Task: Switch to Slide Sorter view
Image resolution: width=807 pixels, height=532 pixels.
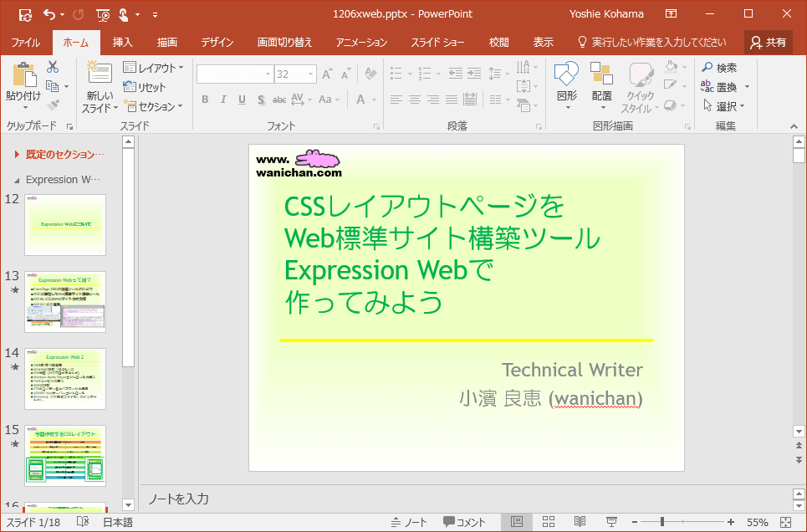Action: 549,522
